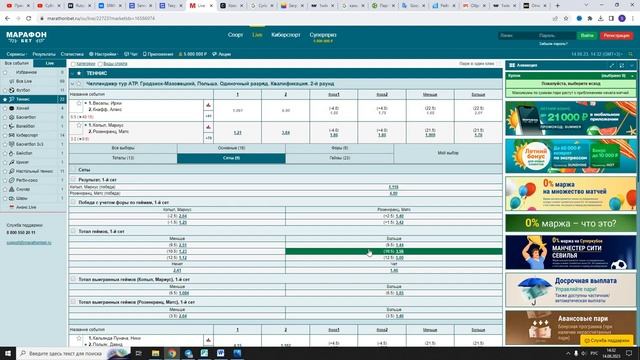This screenshot has height=360, width=640.
Task: Expand the Animation panel to fullscreen
Action: (612, 65)
